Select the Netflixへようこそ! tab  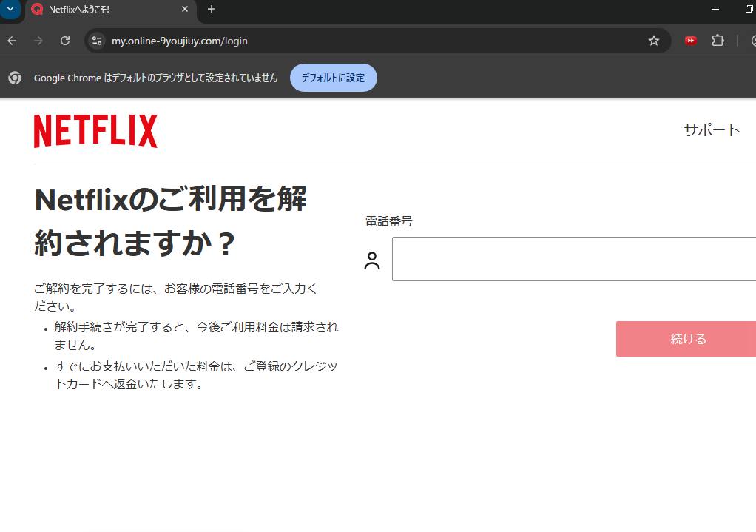pos(111,10)
